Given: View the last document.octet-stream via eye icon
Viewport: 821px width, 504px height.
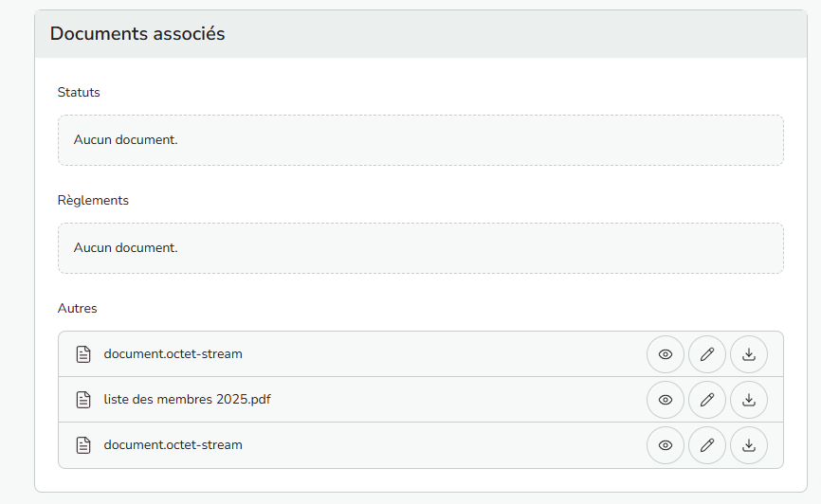Looking at the screenshot, I should click(x=666, y=445).
